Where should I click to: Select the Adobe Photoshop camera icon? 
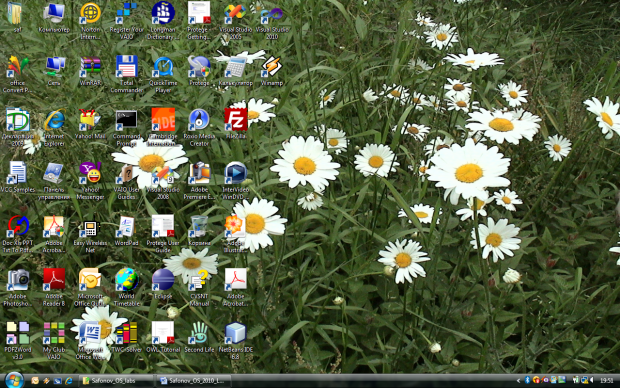17,287
